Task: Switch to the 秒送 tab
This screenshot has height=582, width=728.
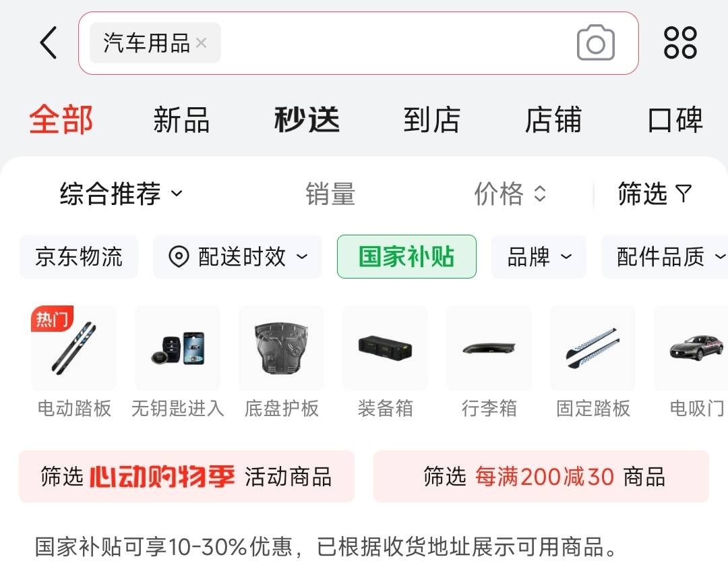Action: (307, 119)
